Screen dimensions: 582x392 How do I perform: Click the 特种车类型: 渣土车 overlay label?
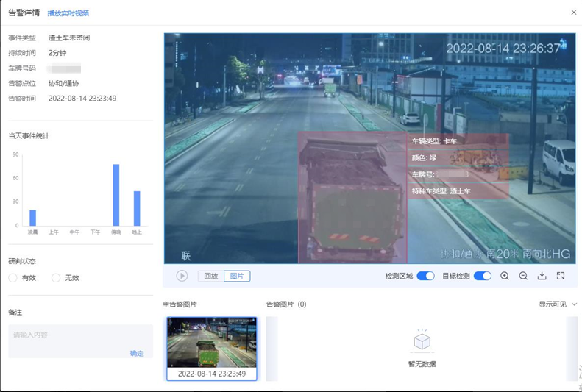[x=441, y=191]
